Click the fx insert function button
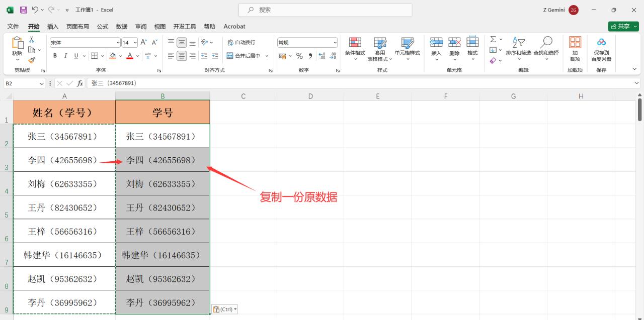The image size is (644, 320). [x=80, y=83]
